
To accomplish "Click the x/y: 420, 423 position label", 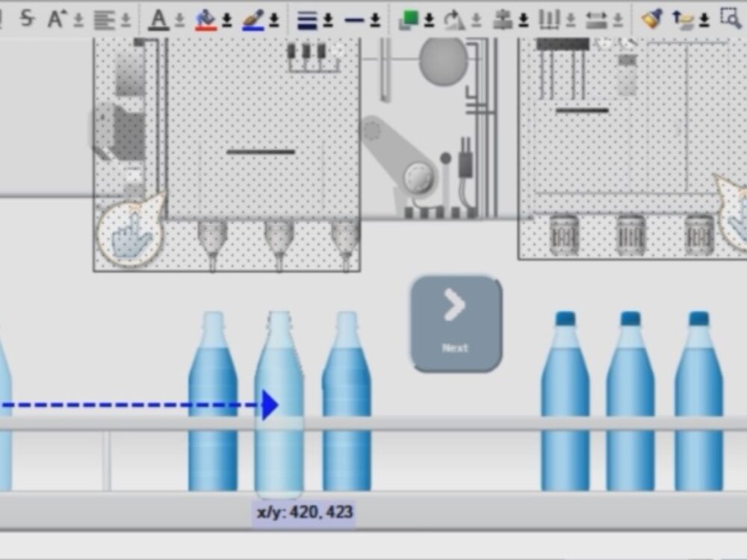I will coord(305,512).
